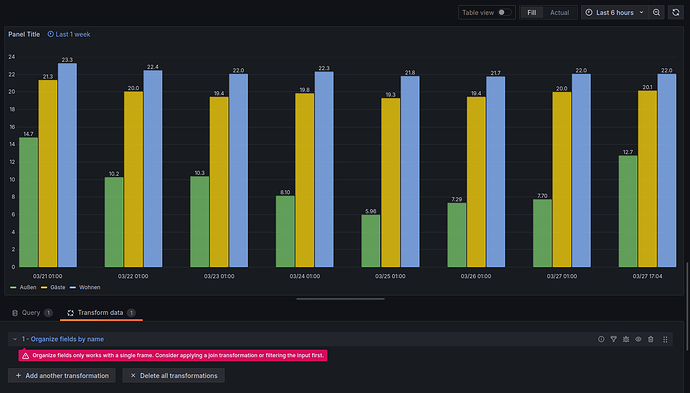The image size is (690, 393).
Task: Click the warning icon in the error banner
Action: click(x=26, y=356)
